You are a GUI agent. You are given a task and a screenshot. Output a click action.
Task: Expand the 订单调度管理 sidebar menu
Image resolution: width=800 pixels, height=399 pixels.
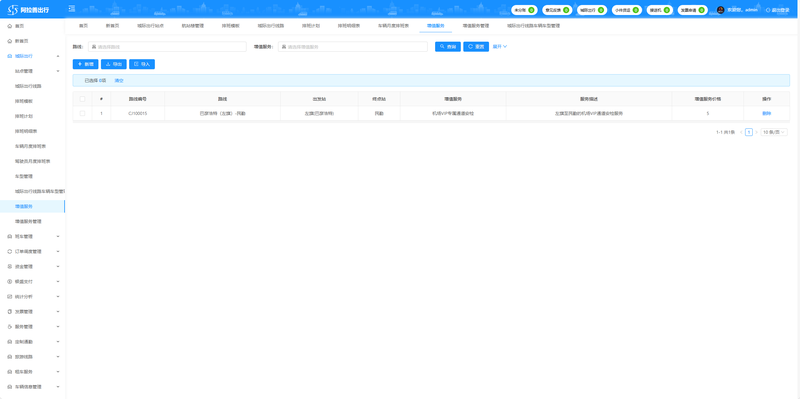tap(33, 252)
